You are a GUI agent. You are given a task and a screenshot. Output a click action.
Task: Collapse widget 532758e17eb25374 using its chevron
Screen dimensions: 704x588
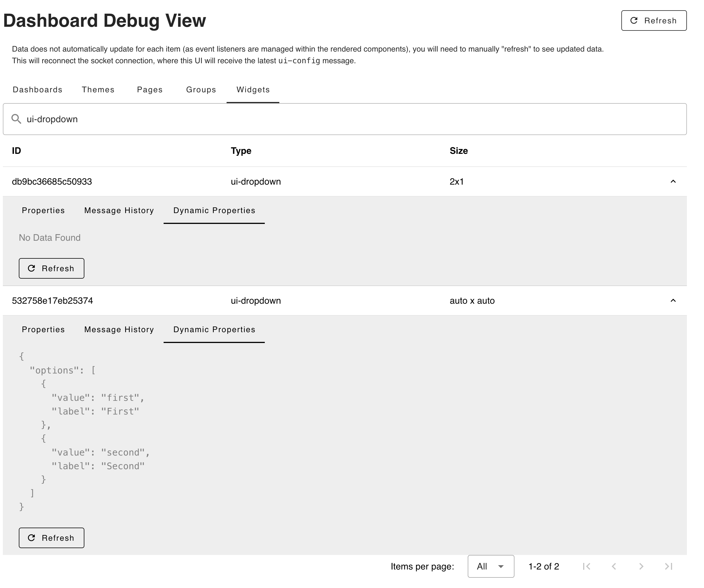pos(674,301)
